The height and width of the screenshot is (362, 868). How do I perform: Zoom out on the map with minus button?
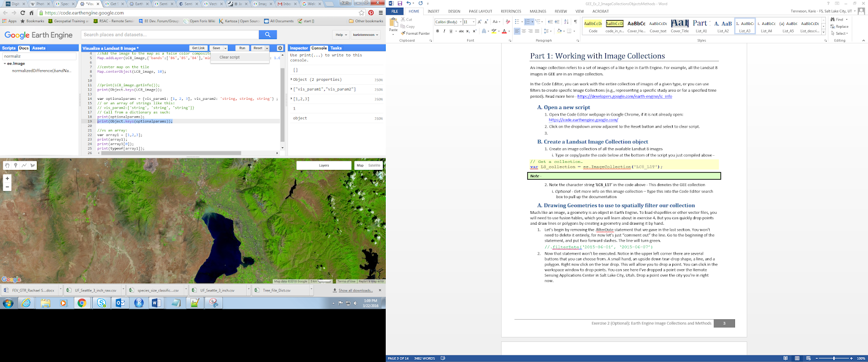tap(7, 187)
